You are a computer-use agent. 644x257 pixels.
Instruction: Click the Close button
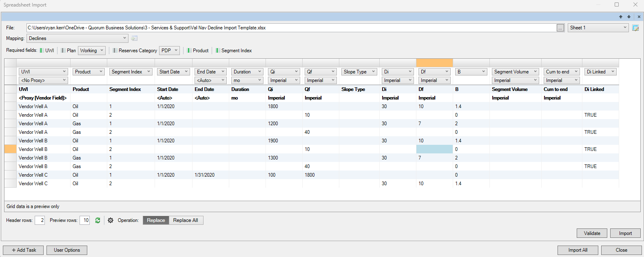point(622,250)
